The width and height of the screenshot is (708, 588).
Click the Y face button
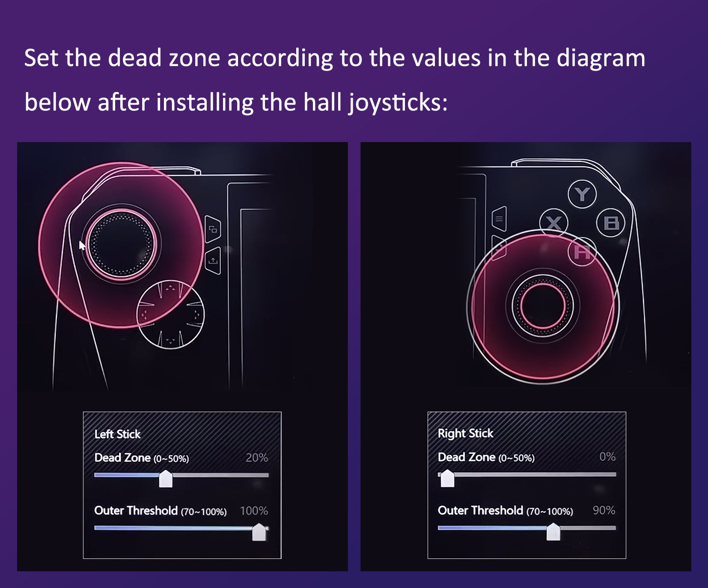click(x=582, y=194)
